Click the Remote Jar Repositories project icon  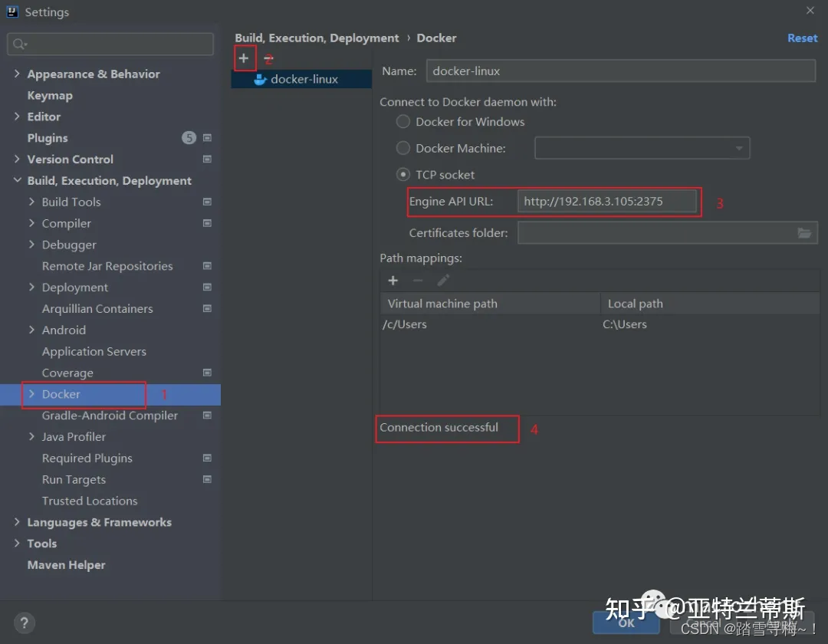207,266
